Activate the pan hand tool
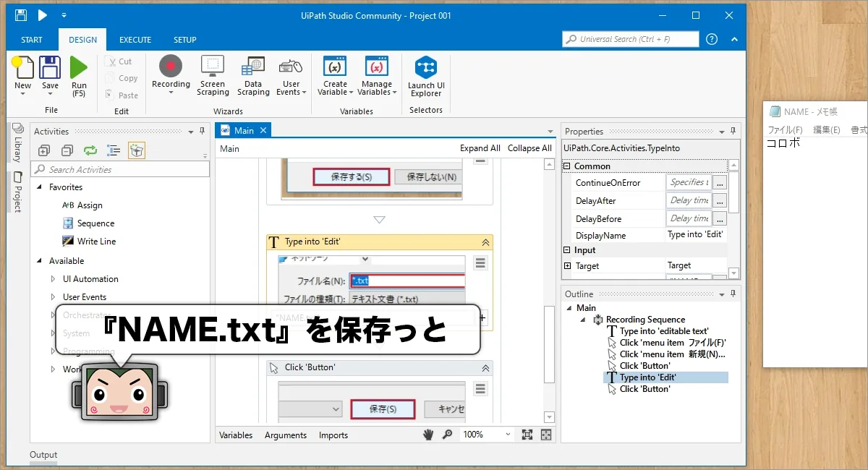The width and height of the screenshot is (868, 470). pyautogui.click(x=429, y=435)
